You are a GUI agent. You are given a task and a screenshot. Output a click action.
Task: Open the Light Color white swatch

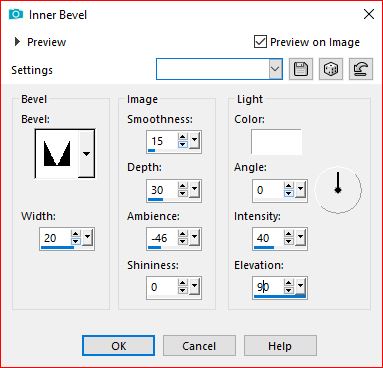(x=276, y=142)
